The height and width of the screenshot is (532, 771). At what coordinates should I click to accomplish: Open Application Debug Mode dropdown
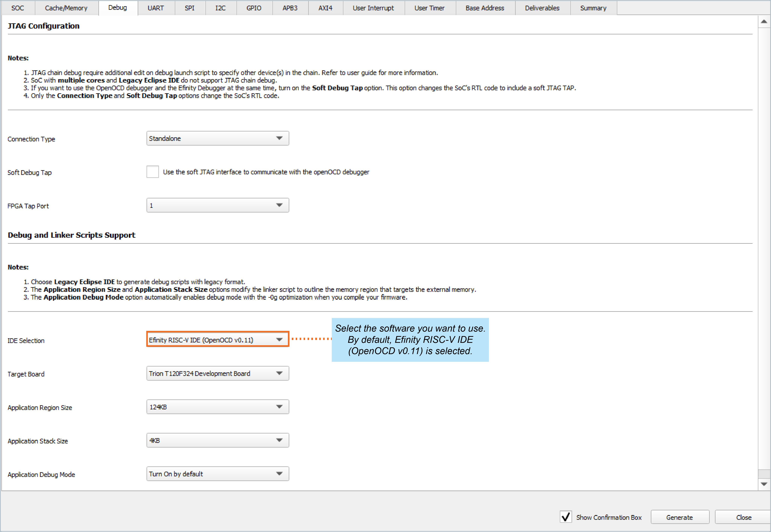tap(217, 474)
